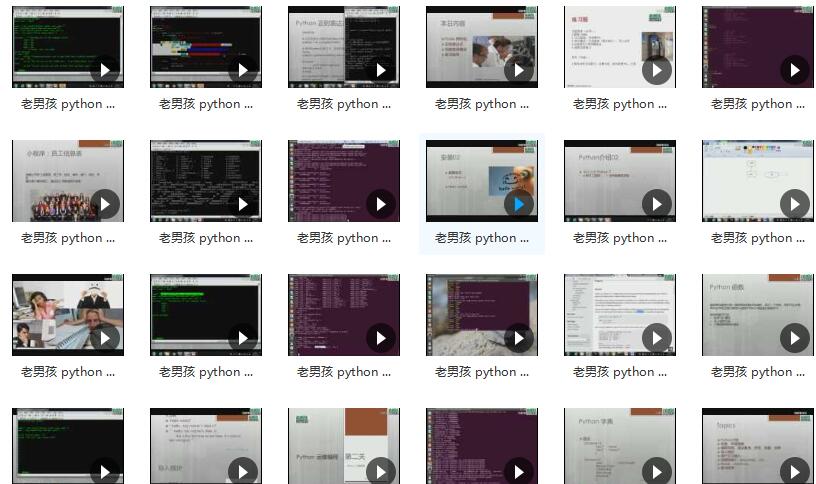This screenshot has height=484, width=816.
Task: Click 老男孩 python label under Paint flowchart thumbnail
Action: pyautogui.click(x=758, y=238)
